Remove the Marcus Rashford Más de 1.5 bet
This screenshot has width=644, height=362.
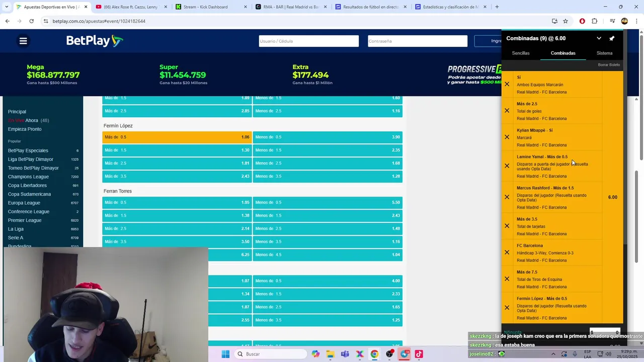(x=507, y=197)
